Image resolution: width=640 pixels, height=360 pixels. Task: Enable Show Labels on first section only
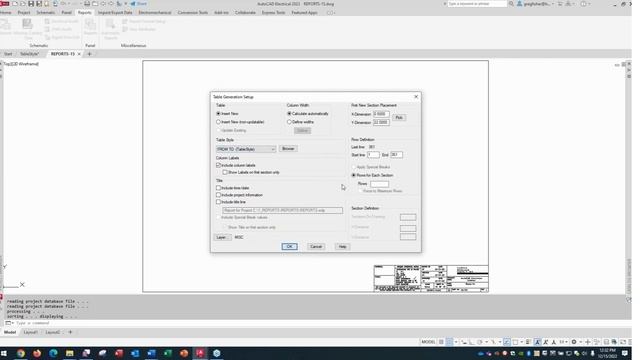[225, 172]
